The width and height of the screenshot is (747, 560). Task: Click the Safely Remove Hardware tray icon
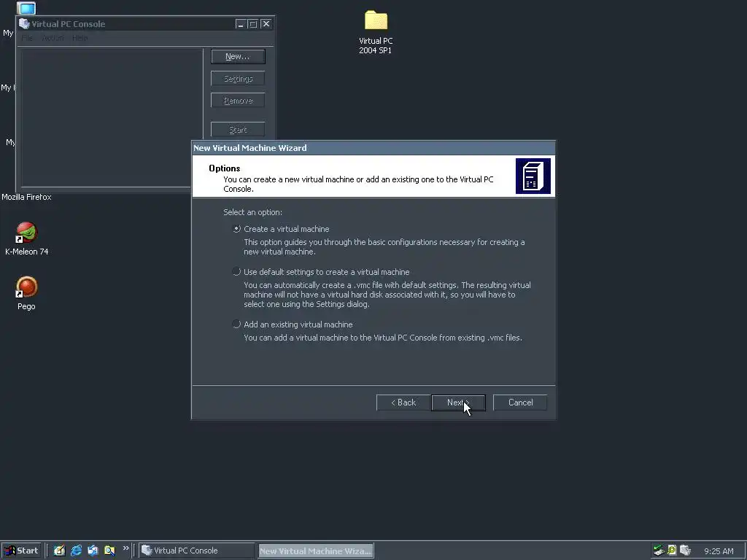659,551
